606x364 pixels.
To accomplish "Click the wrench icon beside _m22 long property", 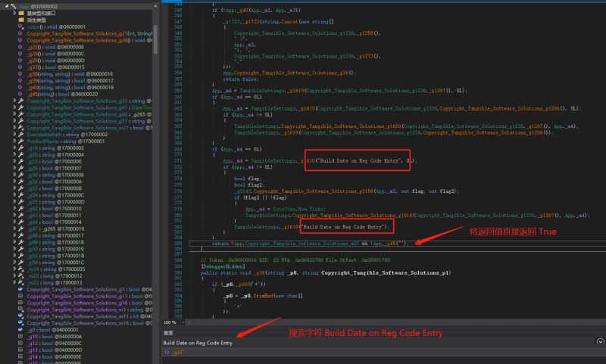I will [21, 276].
